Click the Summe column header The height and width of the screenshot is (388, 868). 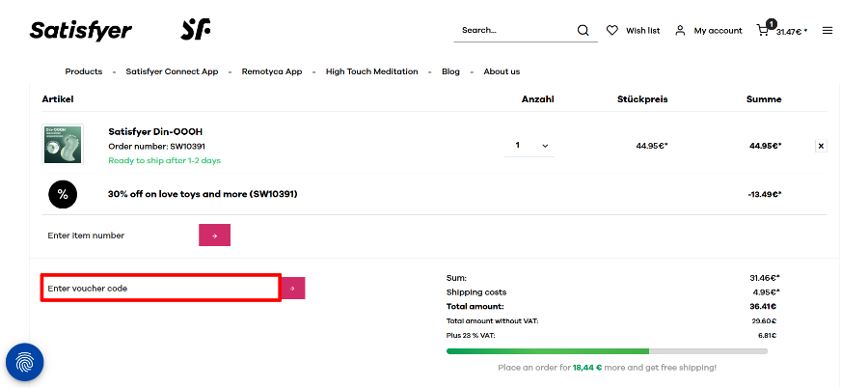click(x=764, y=99)
